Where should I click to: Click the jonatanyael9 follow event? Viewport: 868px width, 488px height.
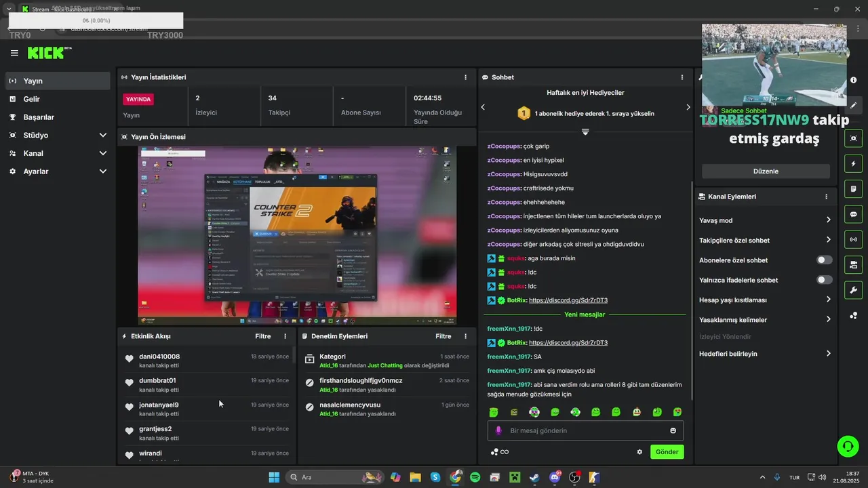click(207, 409)
